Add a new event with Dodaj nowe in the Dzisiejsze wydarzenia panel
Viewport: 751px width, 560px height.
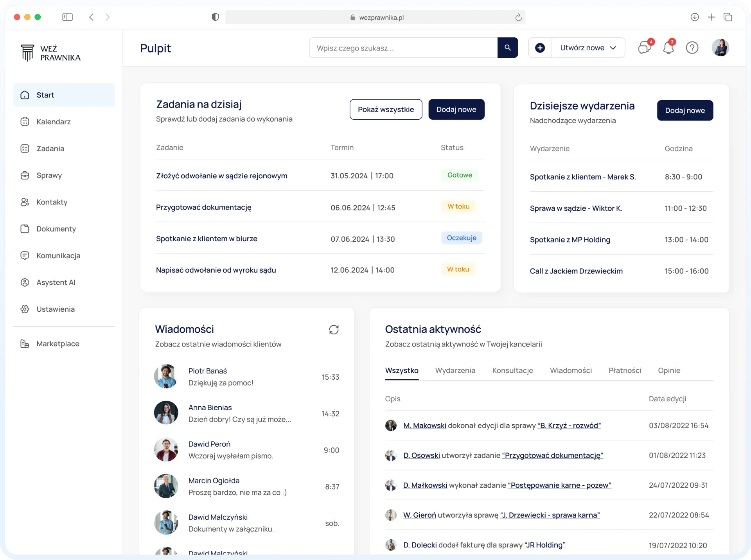coord(685,111)
